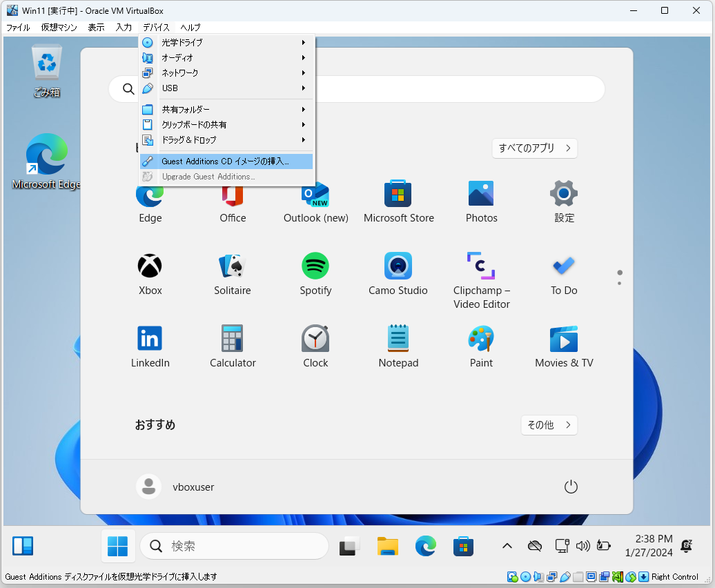Open the ヘルプ menu in menu bar
The width and height of the screenshot is (715, 588).
click(x=190, y=28)
